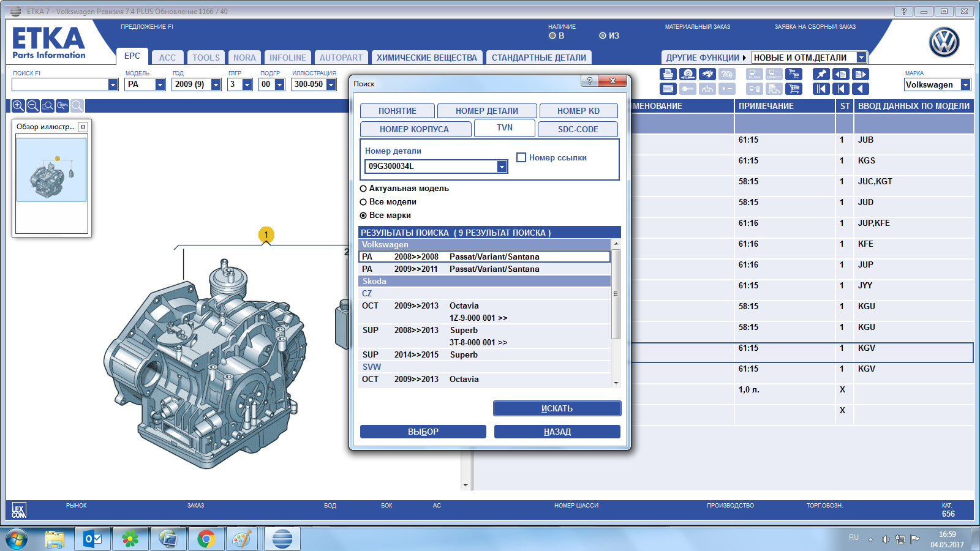Open the СТАНДАРТНЫЕ ДЕТАЛИ tab
The height and width of the screenshot is (551, 980).
click(x=539, y=58)
